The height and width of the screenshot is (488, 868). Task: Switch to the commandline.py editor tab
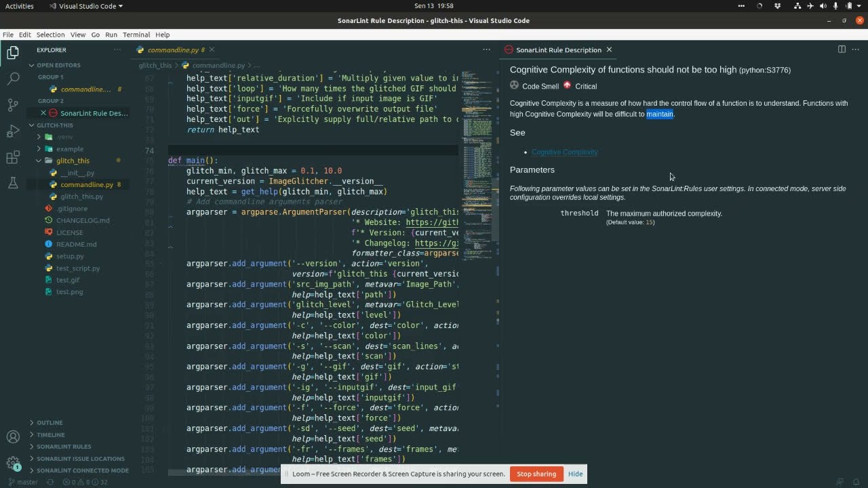coord(175,49)
